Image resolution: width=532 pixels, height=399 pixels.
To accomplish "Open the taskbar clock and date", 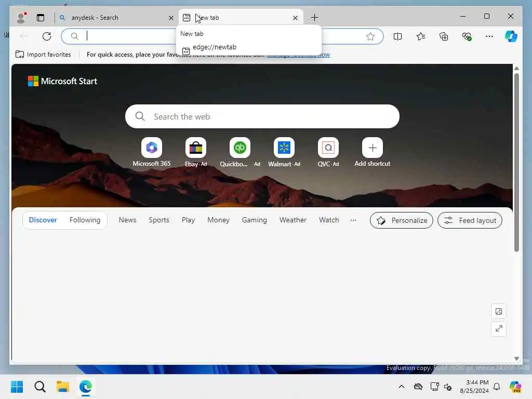I will click(474, 387).
